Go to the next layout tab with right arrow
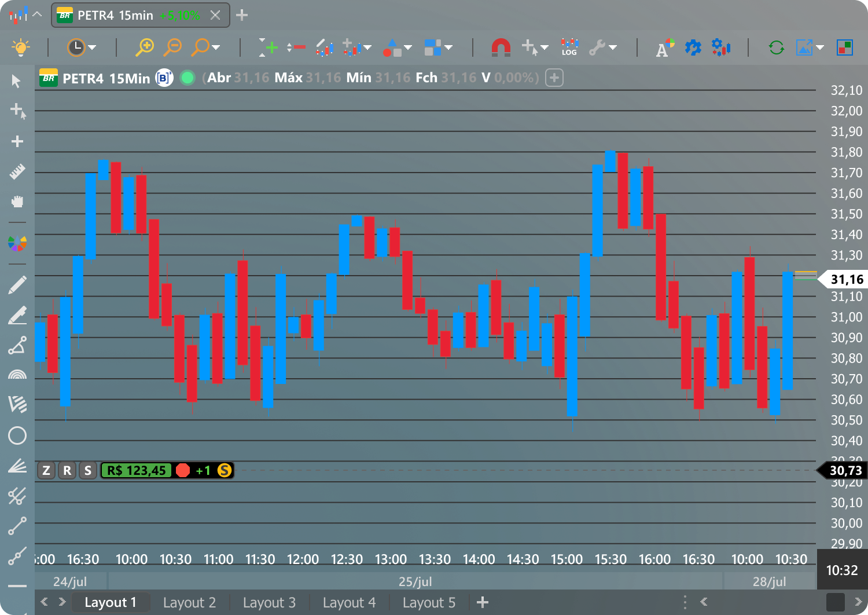This screenshot has width=868, height=615. pyautogui.click(x=62, y=602)
